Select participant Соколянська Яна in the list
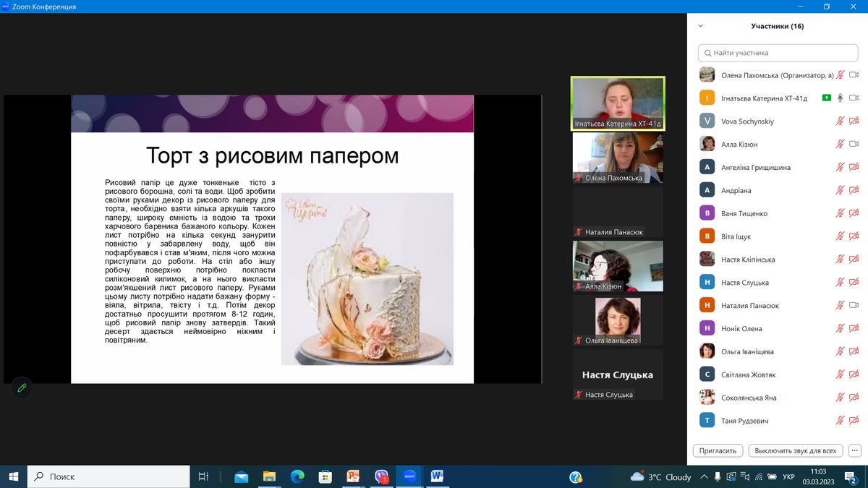Screen dimensions: 868x488 [x=749, y=398]
